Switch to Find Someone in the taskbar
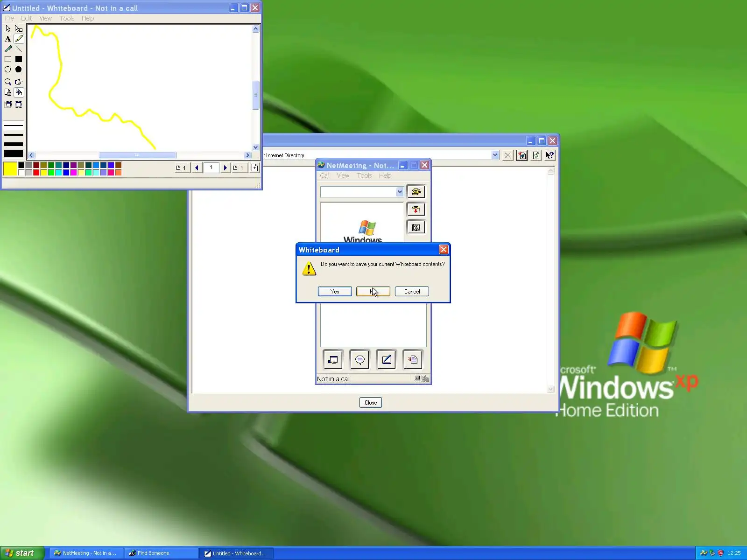Image resolution: width=747 pixels, height=560 pixels. coord(162,553)
